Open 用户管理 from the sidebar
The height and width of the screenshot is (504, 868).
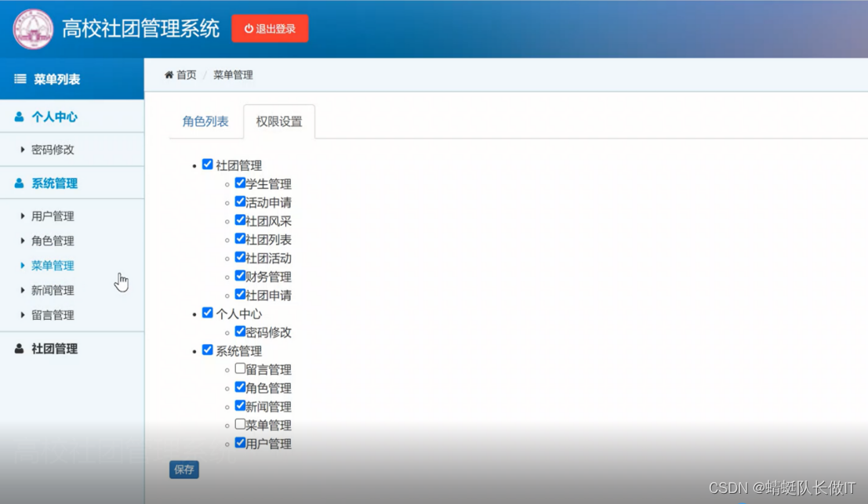click(x=53, y=216)
